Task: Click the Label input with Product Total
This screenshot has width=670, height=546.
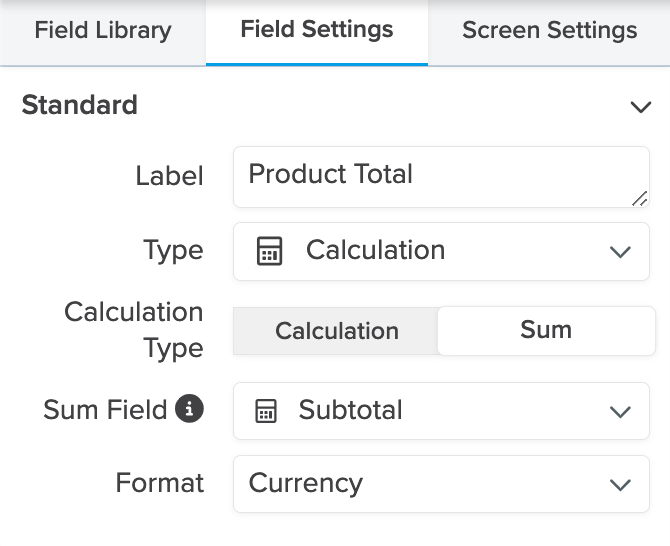Action: 441,177
